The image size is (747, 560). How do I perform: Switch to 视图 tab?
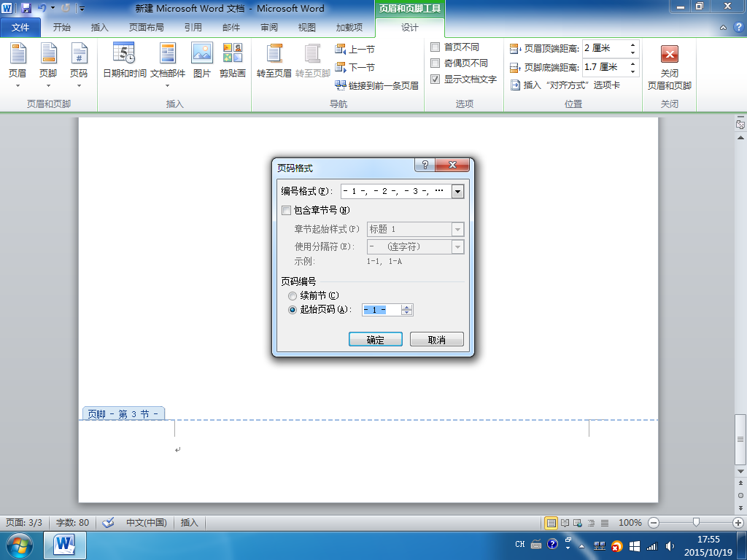point(307,28)
